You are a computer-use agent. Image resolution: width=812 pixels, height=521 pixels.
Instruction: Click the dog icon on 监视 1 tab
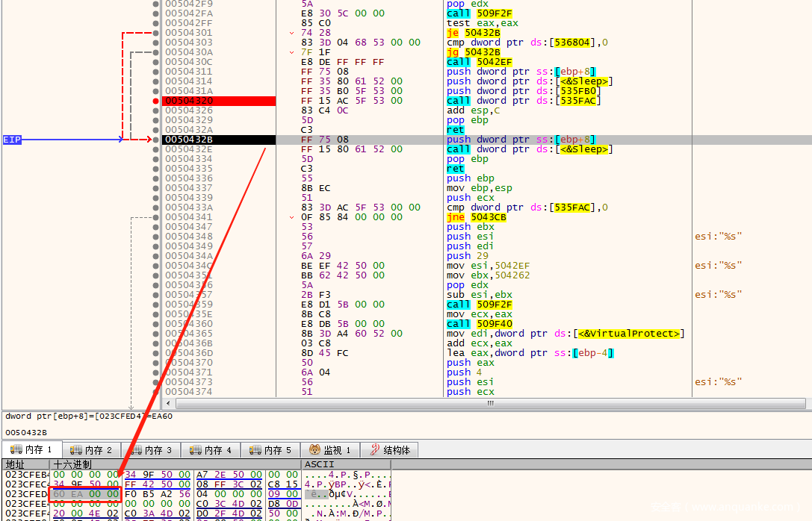tap(314, 450)
